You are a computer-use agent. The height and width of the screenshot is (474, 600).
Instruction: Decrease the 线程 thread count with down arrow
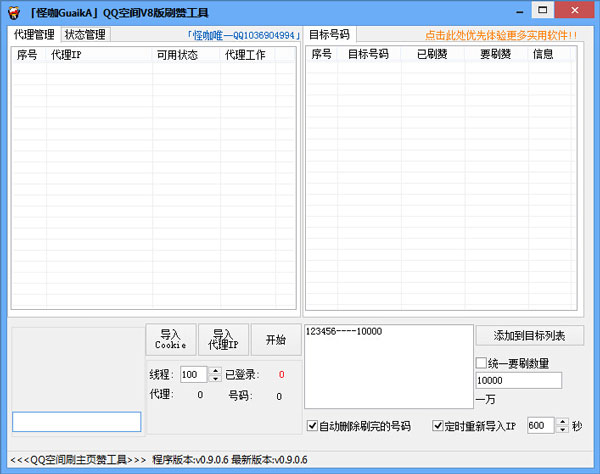pyautogui.click(x=215, y=378)
